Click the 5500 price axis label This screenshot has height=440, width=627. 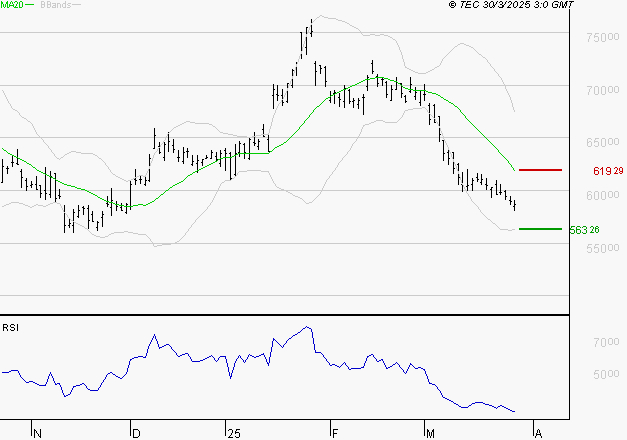pos(603,248)
